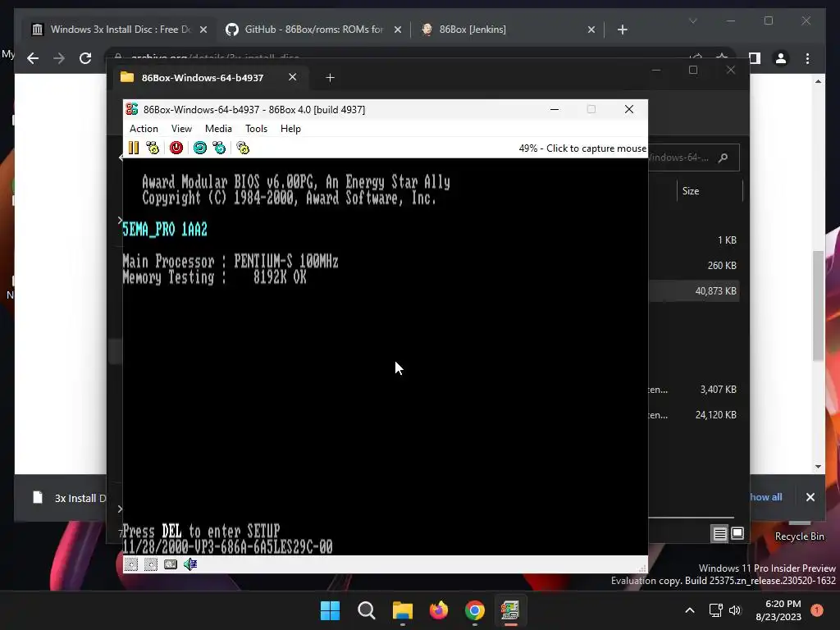Screen dimensions: 840x630
Task: Click 'Show all' downloads link
Action: coord(766,497)
